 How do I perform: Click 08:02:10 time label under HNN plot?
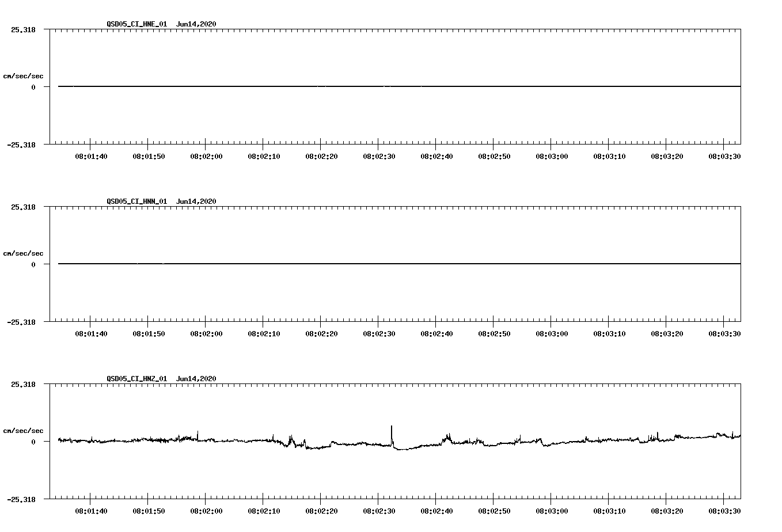264,333
